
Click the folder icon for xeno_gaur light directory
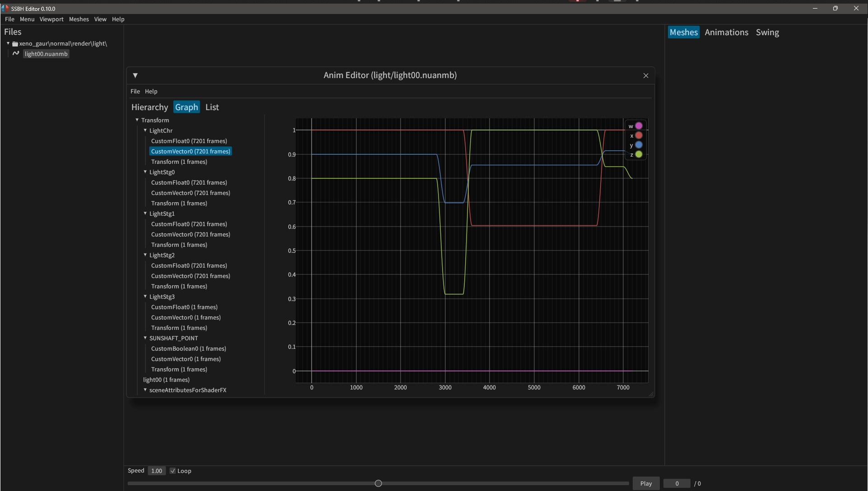[x=15, y=44]
